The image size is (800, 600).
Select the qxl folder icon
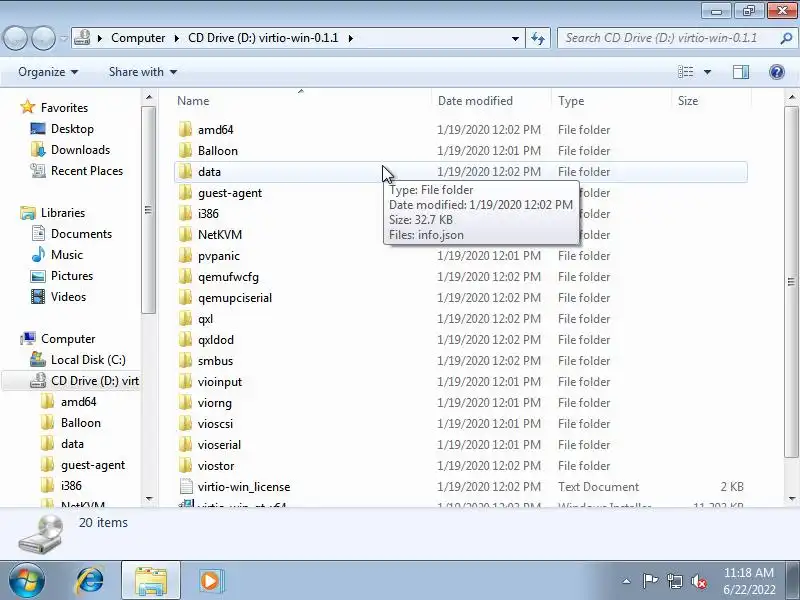tap(186, 318)
